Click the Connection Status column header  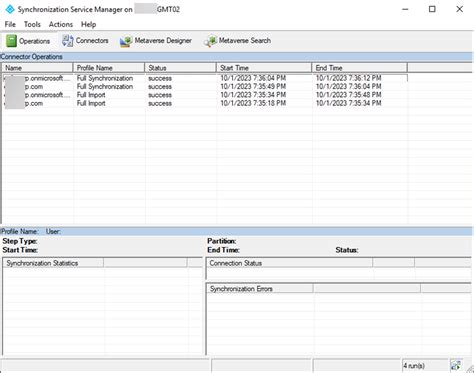[x=289, y=263]
